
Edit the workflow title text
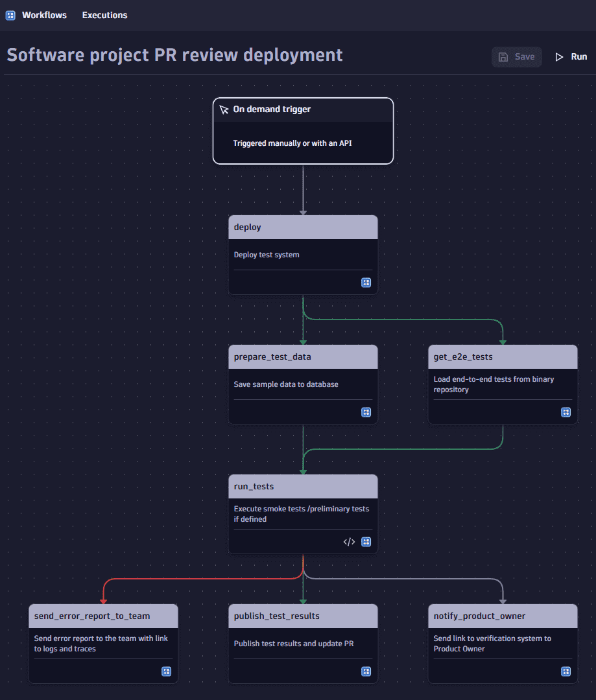click(x=174, y=55)
